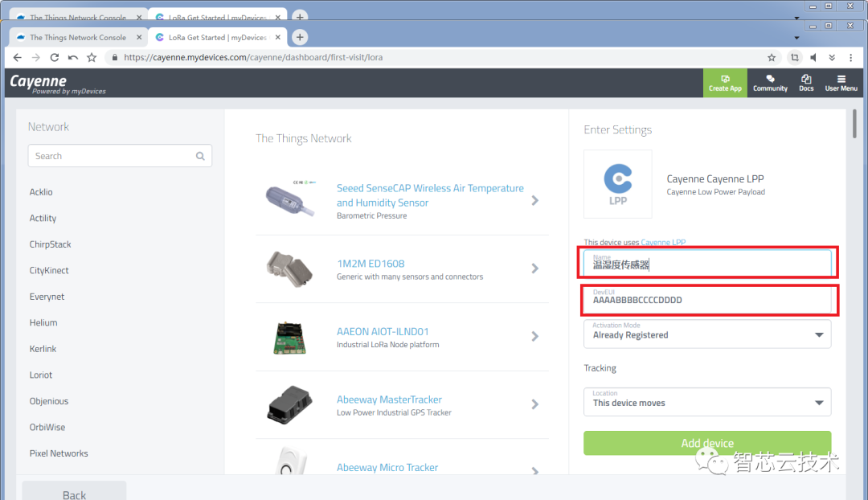This screenshot has width=868, height=500.
Task: Click the crop/screenshot icon in browser toolbar
Action: pyautogui.click(x=795, y=58)
